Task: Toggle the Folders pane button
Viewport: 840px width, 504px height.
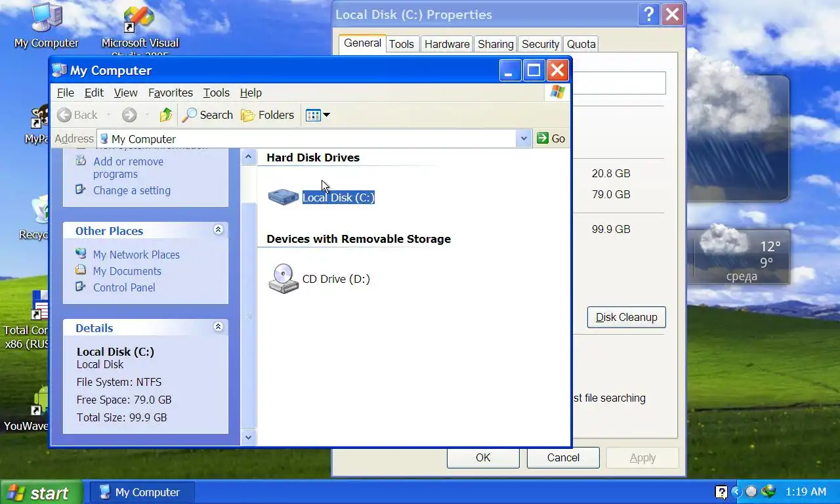Action: 267,115
